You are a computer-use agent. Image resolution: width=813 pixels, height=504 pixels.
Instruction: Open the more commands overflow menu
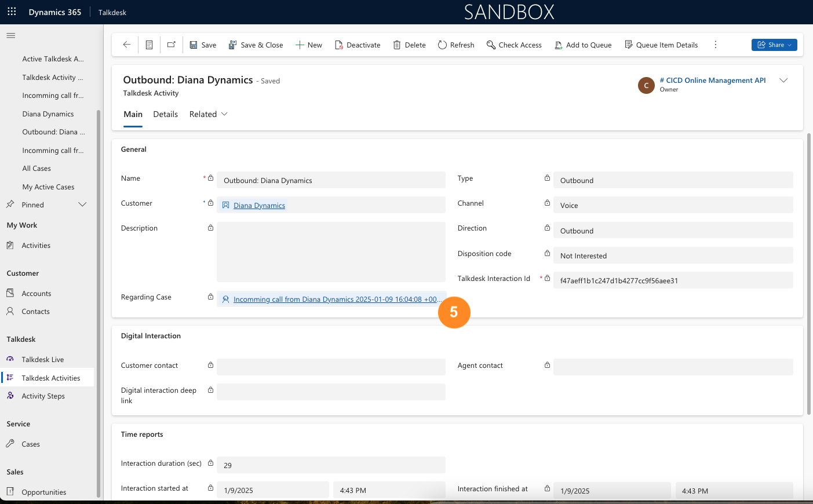(x=716, y=45)
